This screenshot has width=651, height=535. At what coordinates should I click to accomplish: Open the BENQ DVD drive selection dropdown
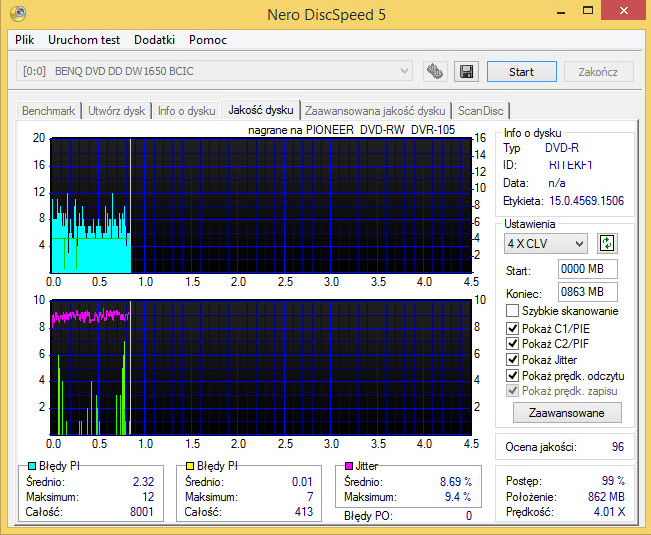(x=214, y=71)
